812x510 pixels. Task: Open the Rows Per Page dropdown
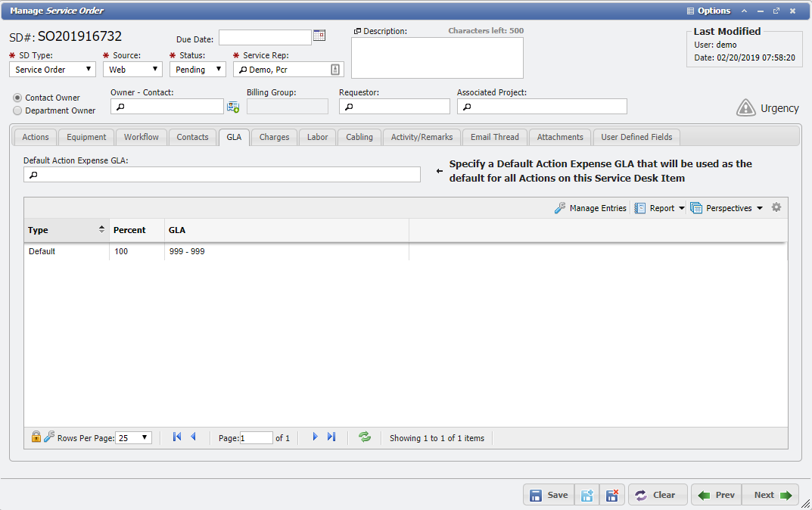point(134,438)
